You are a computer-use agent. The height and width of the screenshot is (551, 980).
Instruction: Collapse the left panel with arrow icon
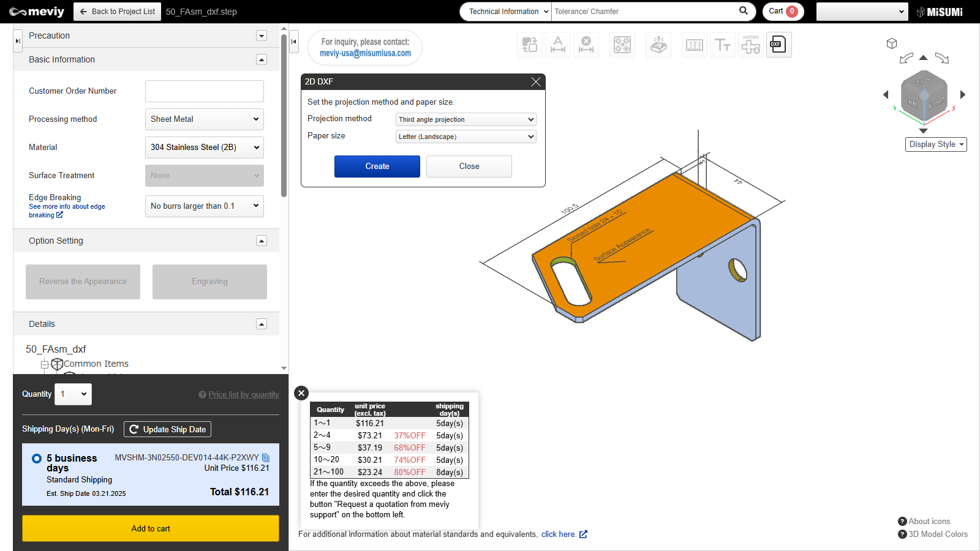18,41
